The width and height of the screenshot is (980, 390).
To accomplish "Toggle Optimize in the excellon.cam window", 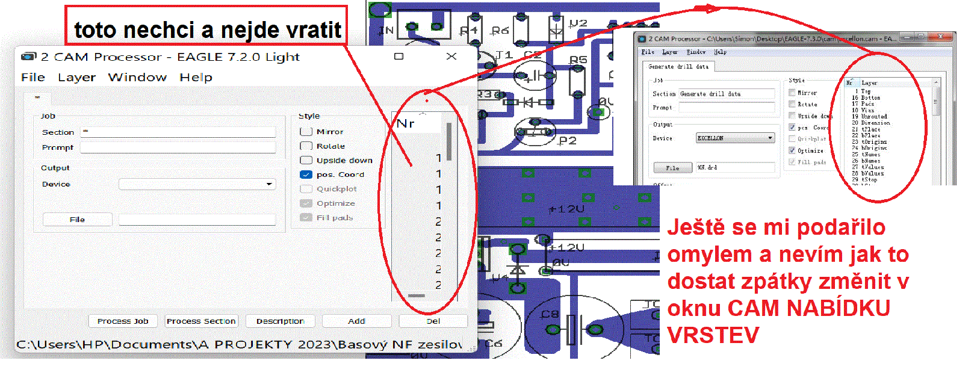I will [792, 150].
